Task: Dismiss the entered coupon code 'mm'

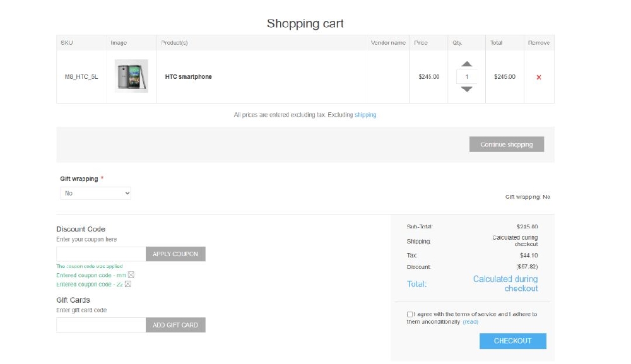Action: (x=131, y=275)
